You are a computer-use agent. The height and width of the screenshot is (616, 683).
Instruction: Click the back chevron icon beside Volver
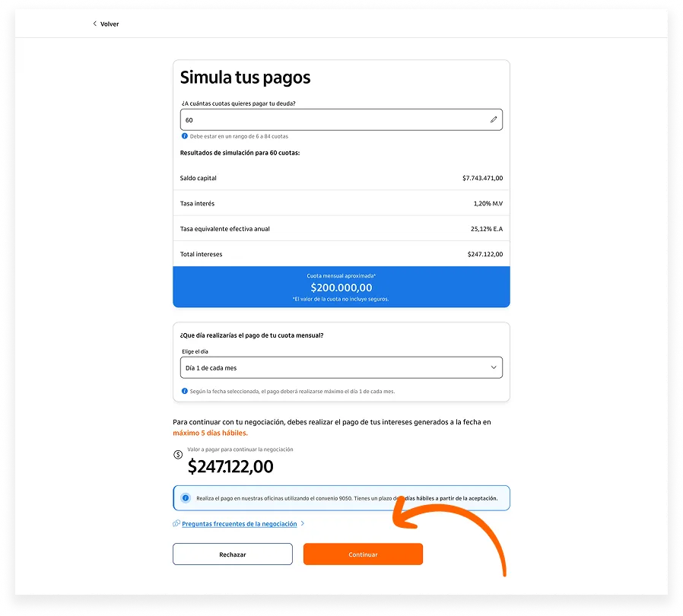click(94, 24)
